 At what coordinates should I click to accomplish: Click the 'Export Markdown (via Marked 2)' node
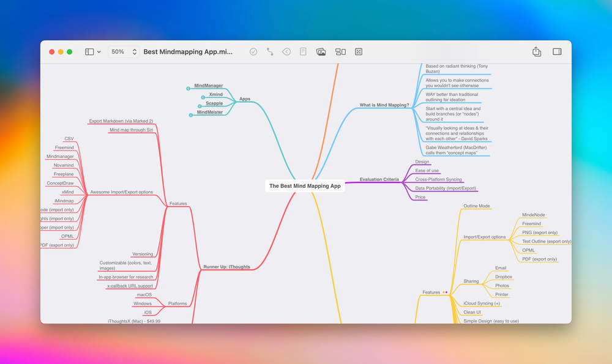click(x=120, y=121)
